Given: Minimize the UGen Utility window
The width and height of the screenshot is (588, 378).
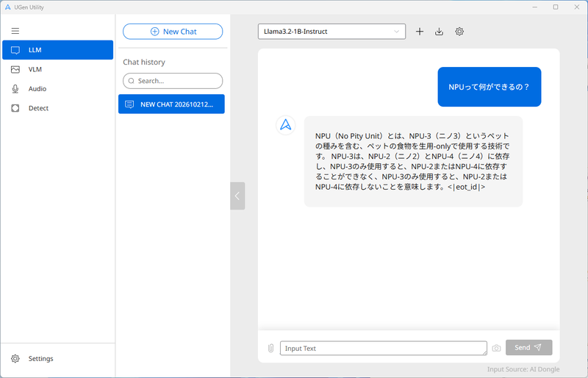Looking at the screenshot, I should pyautogui.click(x=535, y=7).
